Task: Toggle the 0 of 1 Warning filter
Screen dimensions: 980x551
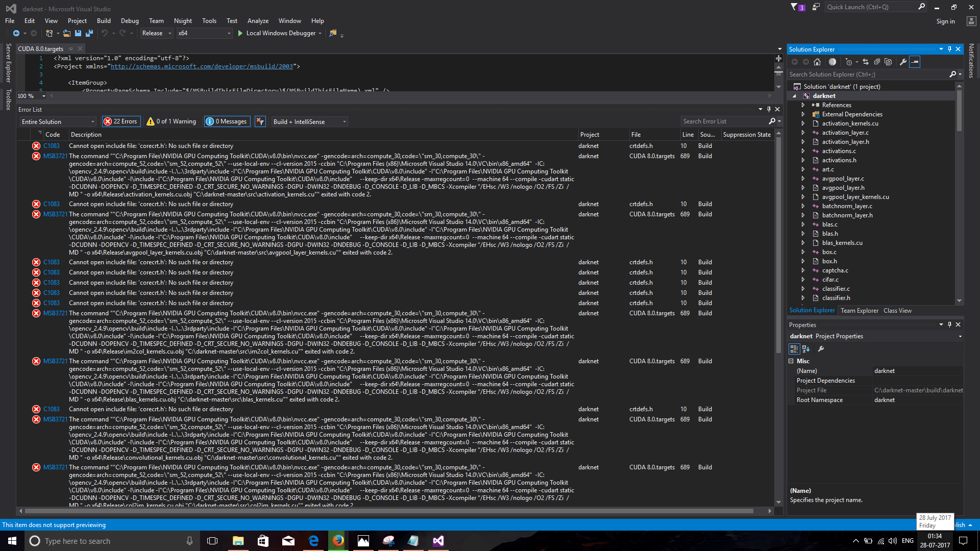Action: pos(171,121)
